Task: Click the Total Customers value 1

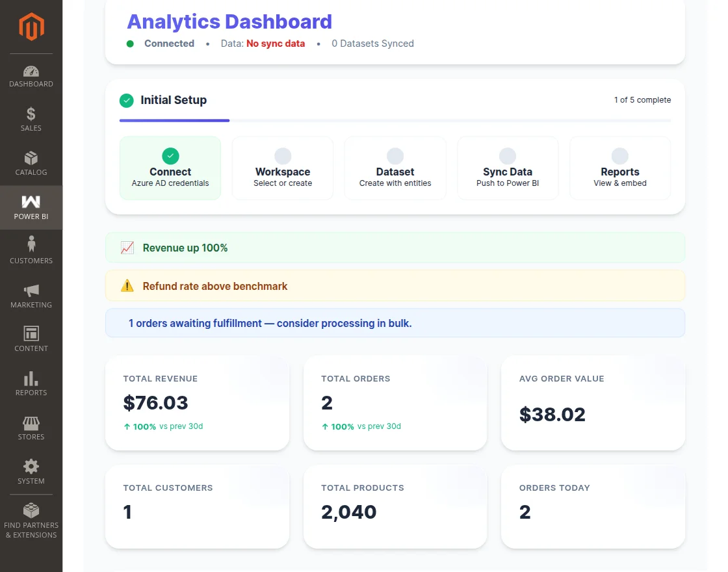Action: tap(127, 513)
